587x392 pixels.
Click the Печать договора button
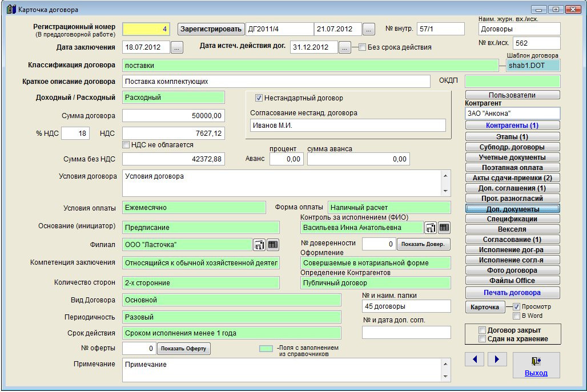(x=512, y=293)
